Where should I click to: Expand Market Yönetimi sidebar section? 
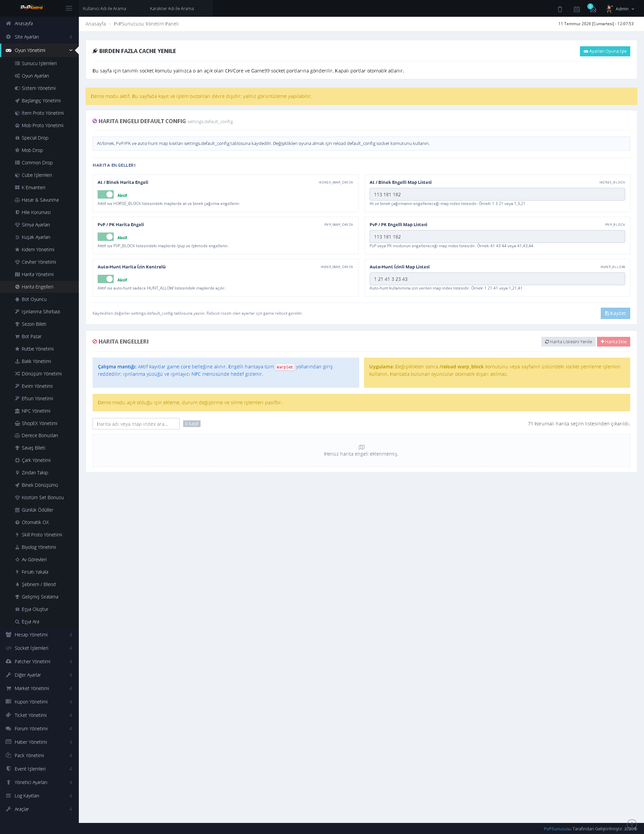click(39, 688)
